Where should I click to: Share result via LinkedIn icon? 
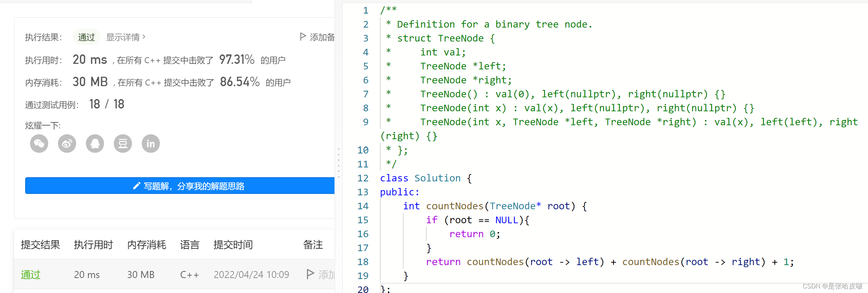151,143
